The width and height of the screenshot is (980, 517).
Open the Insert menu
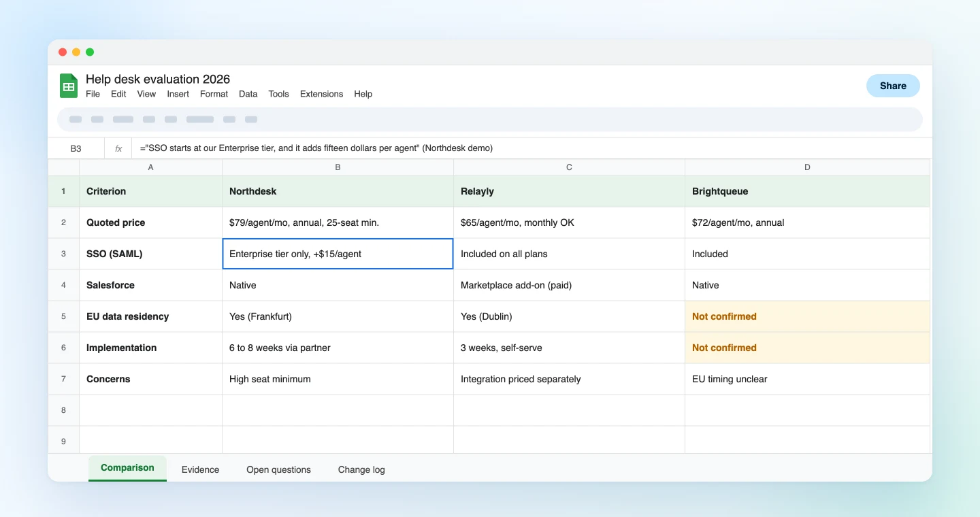178,94
